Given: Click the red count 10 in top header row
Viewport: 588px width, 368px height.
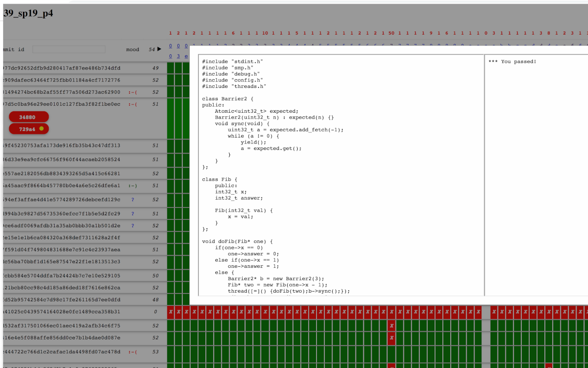Looking at the screenshot, I should (x=265, y=33).
